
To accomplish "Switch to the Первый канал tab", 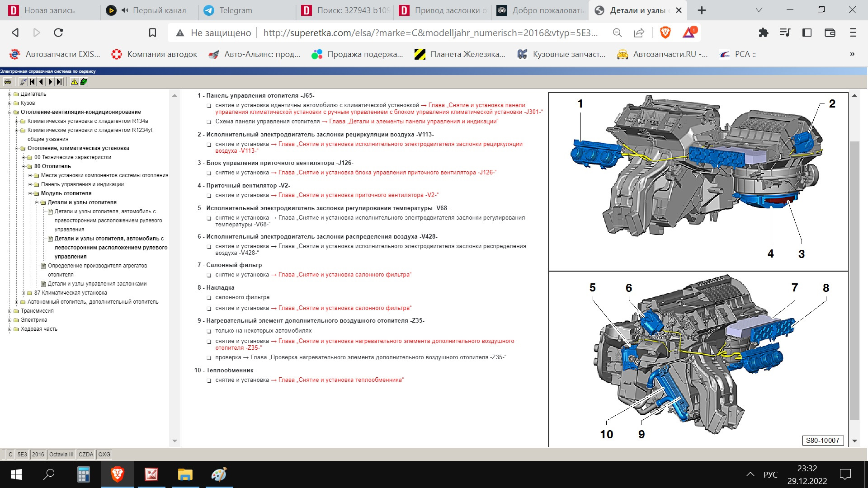I will pos(159,10).
